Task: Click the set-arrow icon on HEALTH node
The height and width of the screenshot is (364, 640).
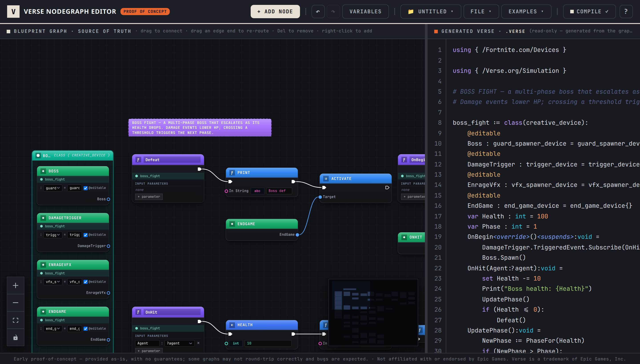Action: click(232, 325)
